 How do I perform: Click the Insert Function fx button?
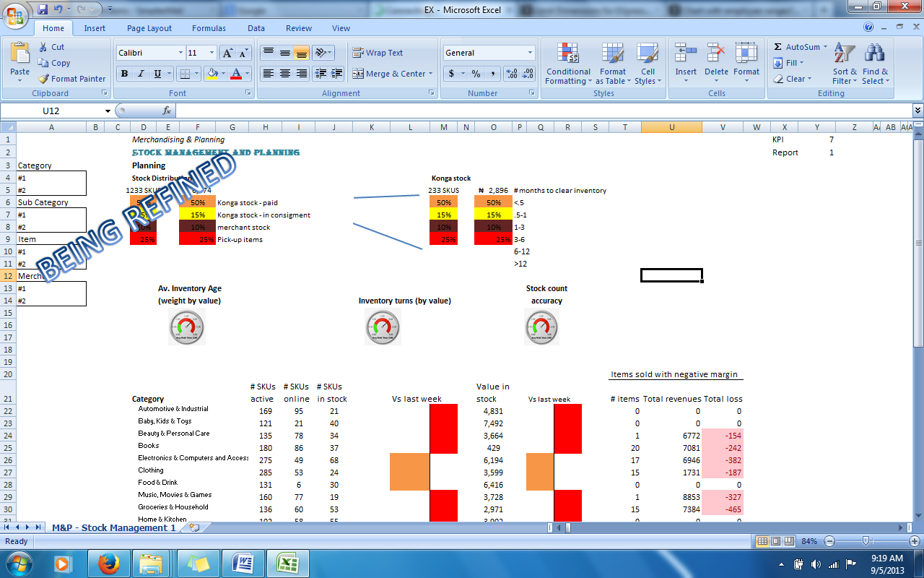[167, 111]
